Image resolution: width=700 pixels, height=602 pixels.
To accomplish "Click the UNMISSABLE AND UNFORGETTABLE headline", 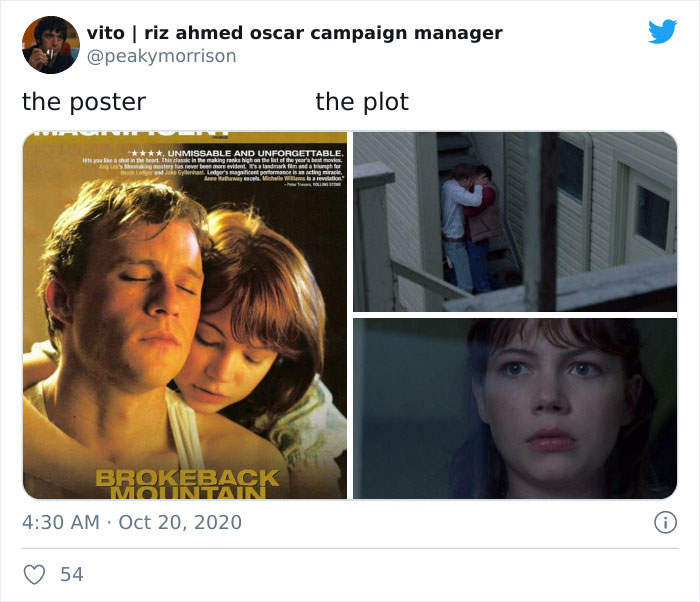I will 255,153.
